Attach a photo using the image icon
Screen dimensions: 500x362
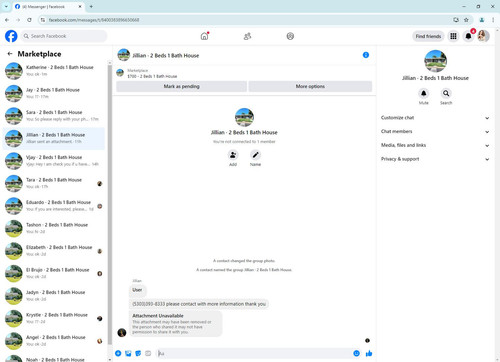coord(128,353)
